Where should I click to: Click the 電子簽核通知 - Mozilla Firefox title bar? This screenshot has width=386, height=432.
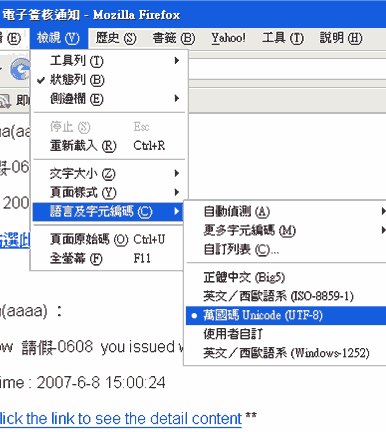point(193,15)
